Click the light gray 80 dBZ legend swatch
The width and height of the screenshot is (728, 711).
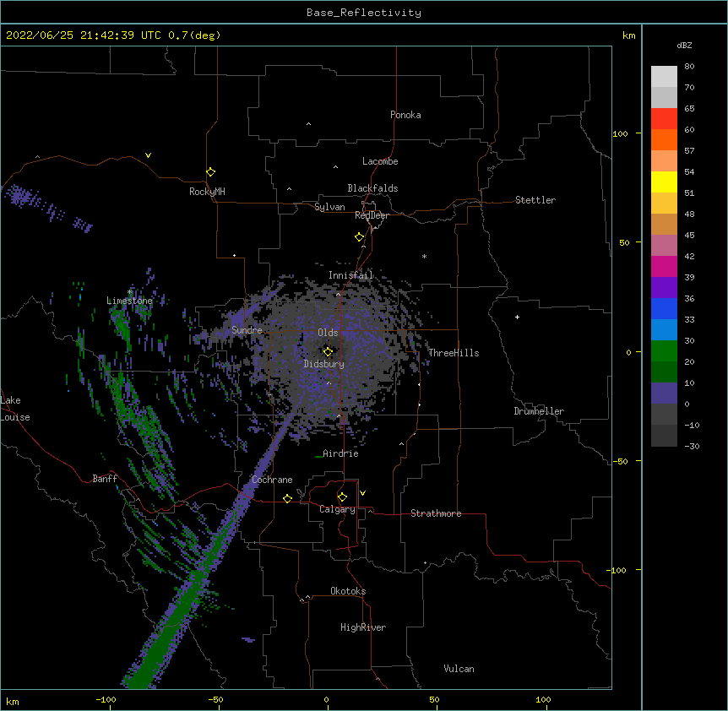[x=664, y=77]
